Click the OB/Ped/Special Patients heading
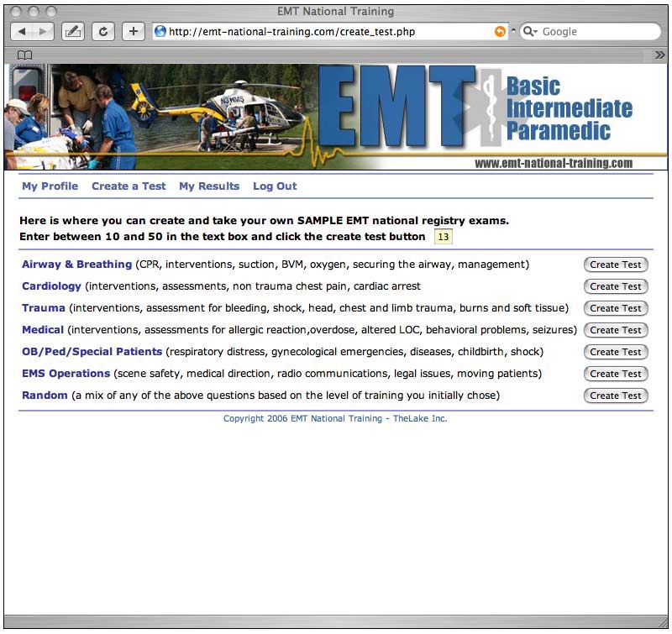The height and width of the screenshot is (634, 672). point(92,352)
